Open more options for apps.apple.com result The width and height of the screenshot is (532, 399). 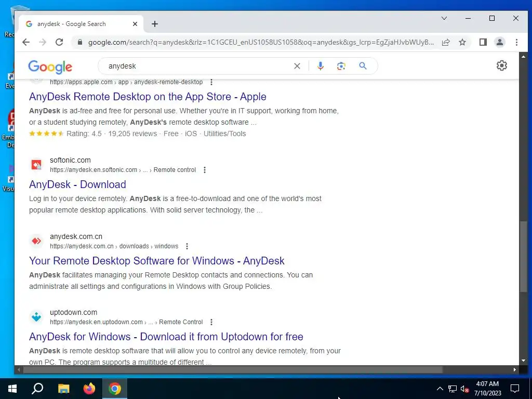coord(211,82)
